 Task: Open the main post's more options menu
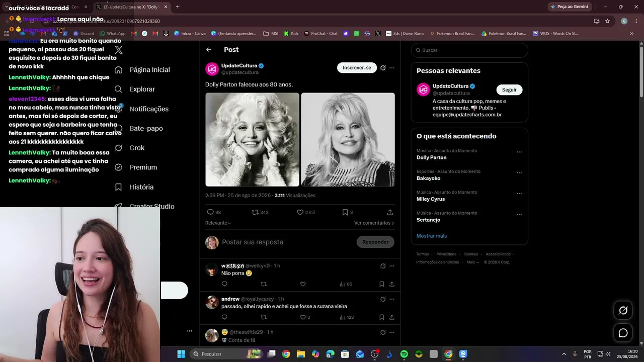click(392, 68)
